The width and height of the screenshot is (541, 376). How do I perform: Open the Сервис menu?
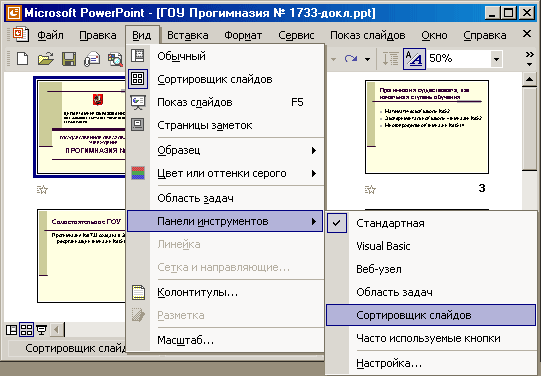point(296,35)
